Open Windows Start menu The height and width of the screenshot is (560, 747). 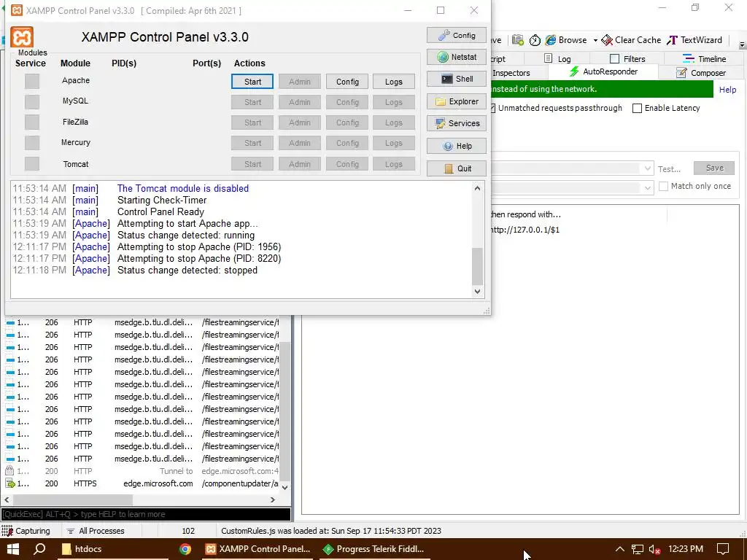pos(13,549)
